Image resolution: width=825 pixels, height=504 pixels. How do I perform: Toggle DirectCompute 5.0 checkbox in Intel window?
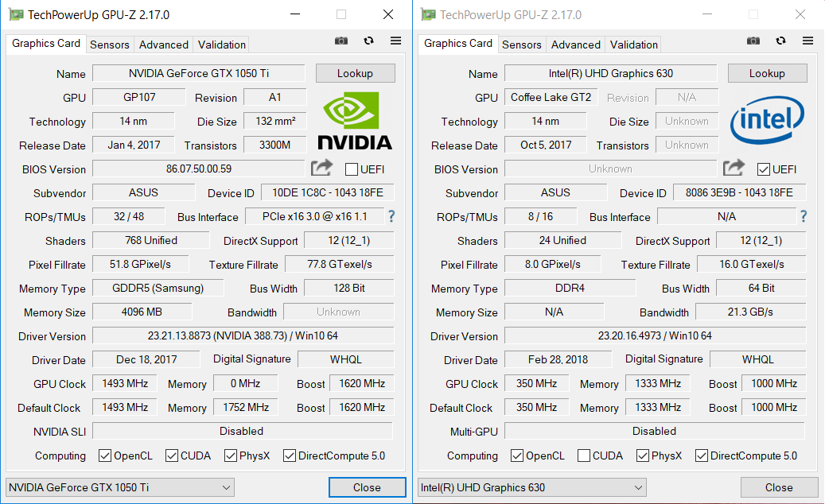[x=702, y=456]
